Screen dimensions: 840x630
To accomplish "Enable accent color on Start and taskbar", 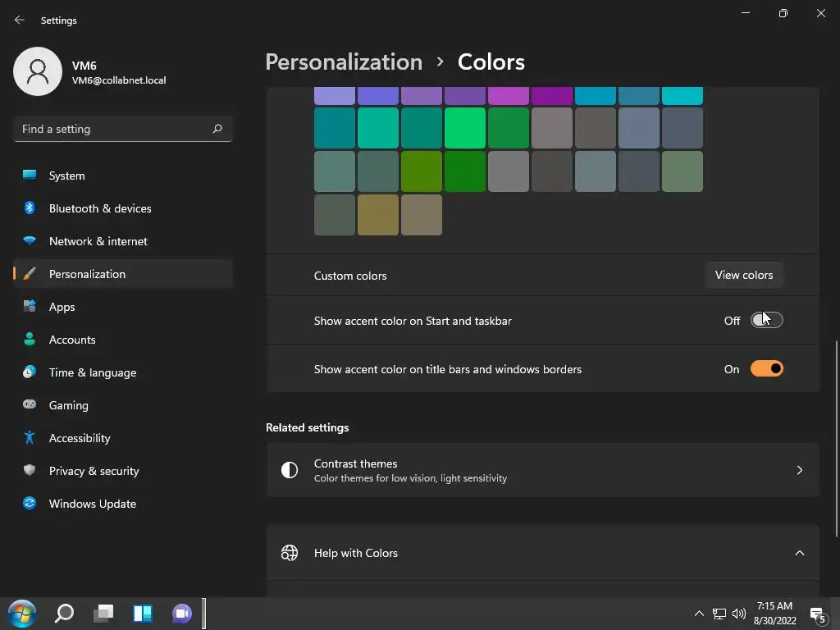I will click(767, 321).
